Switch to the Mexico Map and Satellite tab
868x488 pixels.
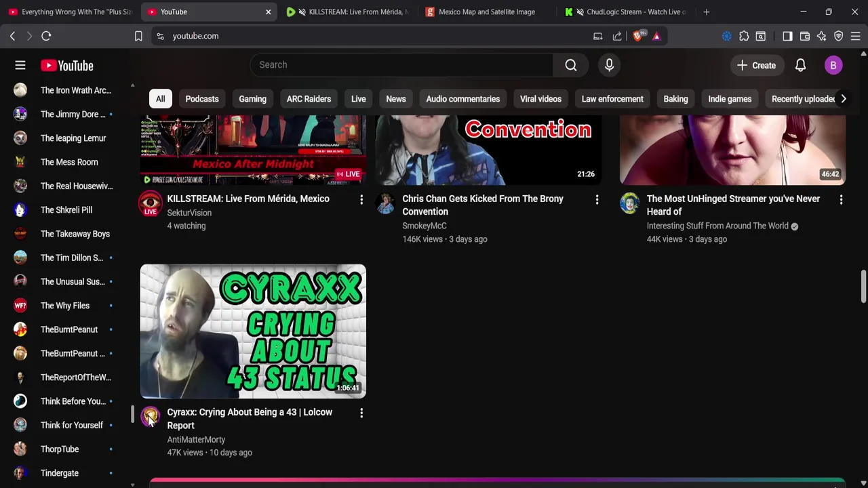pyautogui.click(x=486, y=12)
